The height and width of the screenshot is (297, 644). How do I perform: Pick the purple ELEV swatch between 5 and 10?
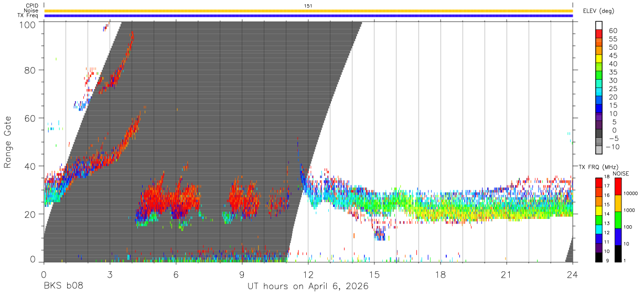[599, 117]
